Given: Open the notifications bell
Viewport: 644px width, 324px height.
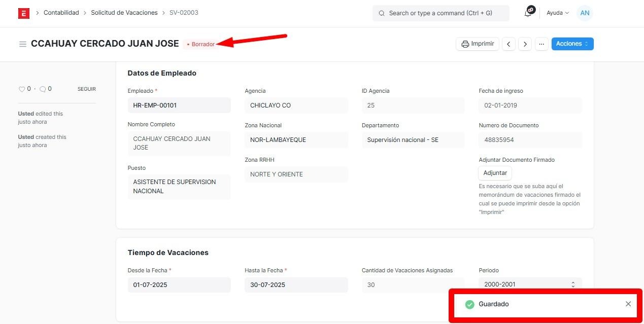Looking at the screenshot, I should (x=528, y=13).
